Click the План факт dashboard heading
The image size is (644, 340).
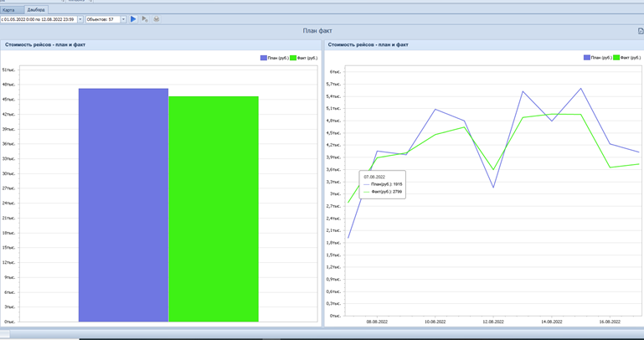(317, 31)
